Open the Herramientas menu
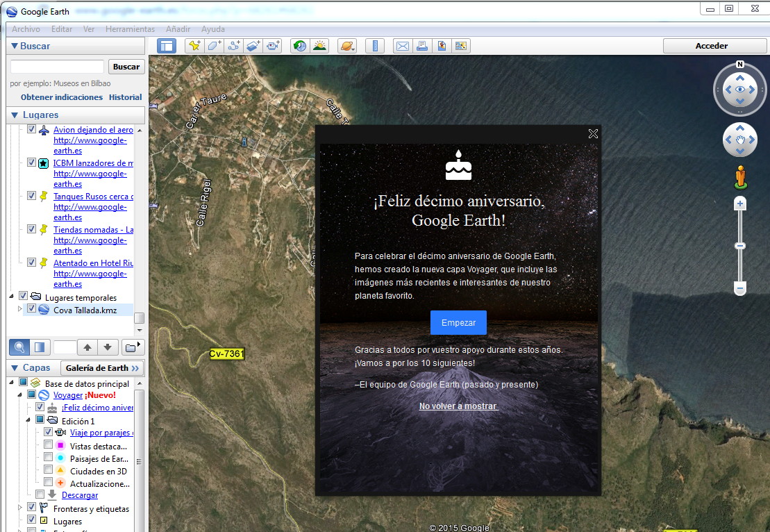This screenshot has height=532, width=770. (130, 29)
